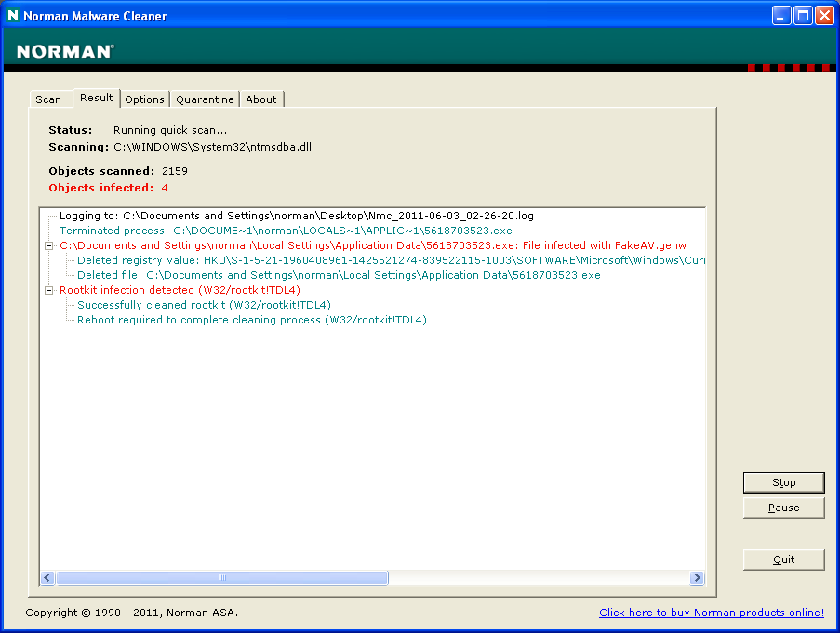Select 'Reboot required to complete cleaning process' row

(252, 320)
